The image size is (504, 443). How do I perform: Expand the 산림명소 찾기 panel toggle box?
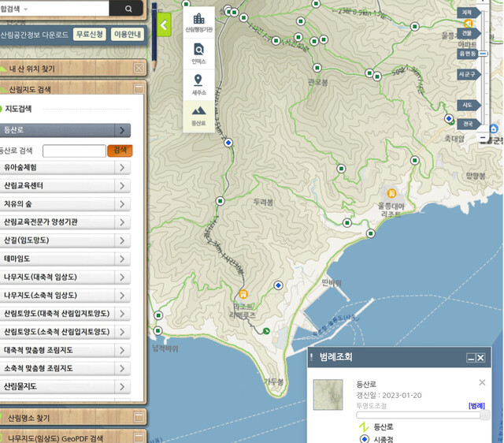139,417
